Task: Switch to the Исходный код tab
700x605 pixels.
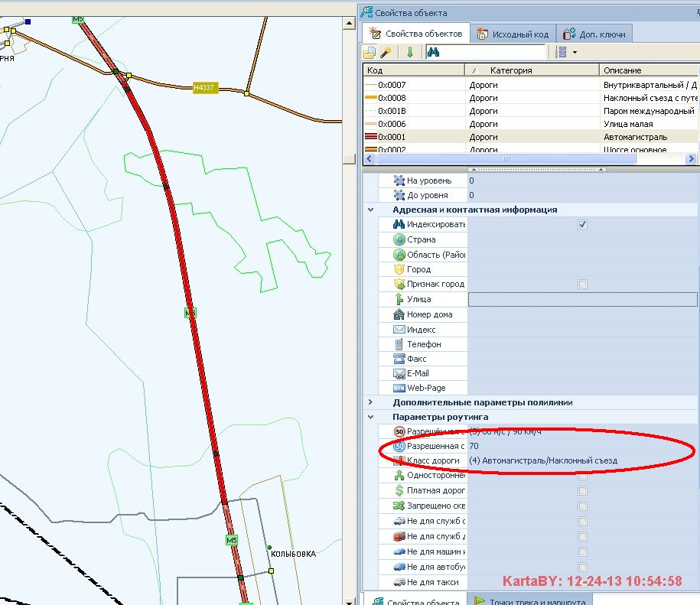Action: click(x=513, y=34)
